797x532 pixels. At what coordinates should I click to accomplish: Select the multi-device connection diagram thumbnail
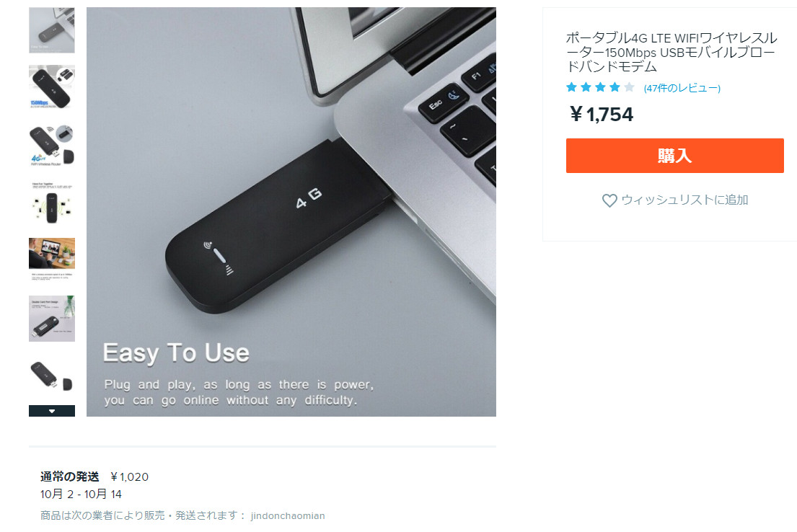(52, 203)
